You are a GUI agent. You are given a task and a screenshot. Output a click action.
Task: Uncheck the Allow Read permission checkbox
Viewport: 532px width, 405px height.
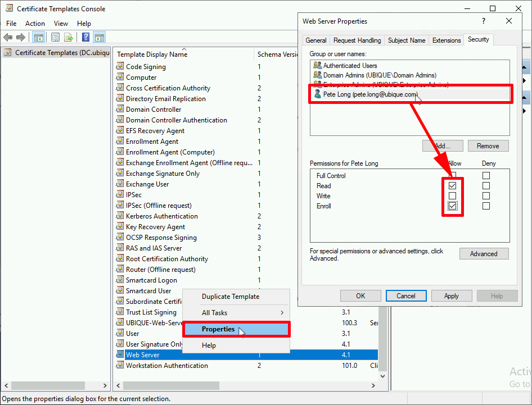coord(452,186)
